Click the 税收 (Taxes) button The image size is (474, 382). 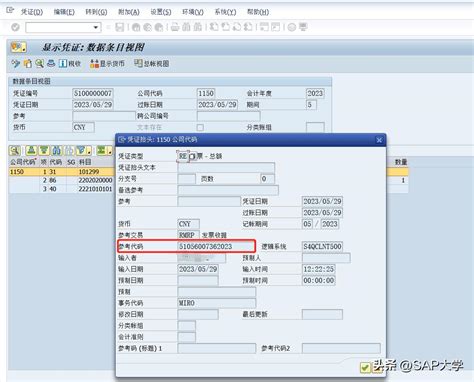click(70, 63)
